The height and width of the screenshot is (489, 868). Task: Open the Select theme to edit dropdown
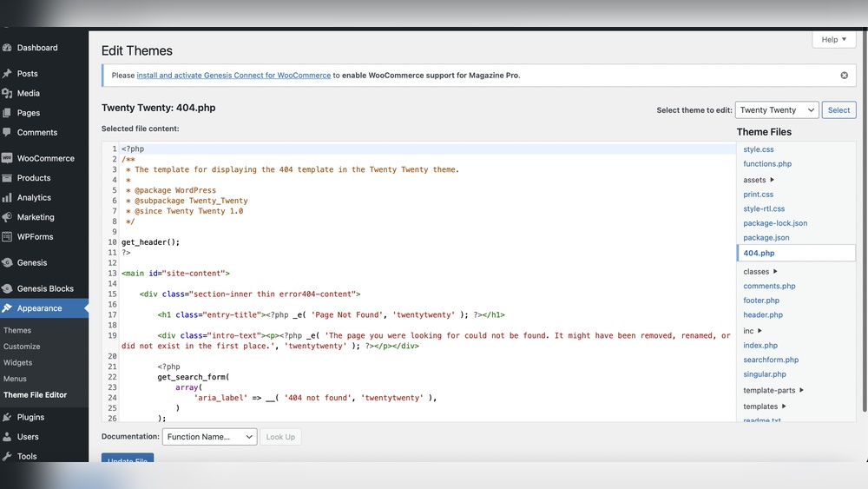(777, 109)
